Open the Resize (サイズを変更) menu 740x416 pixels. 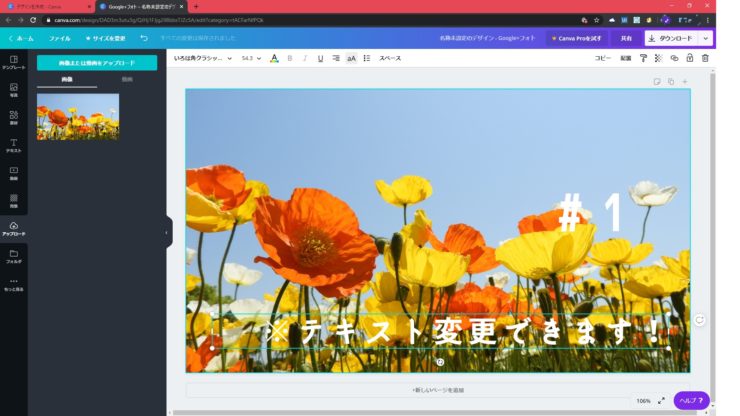(x=106, y=38)
